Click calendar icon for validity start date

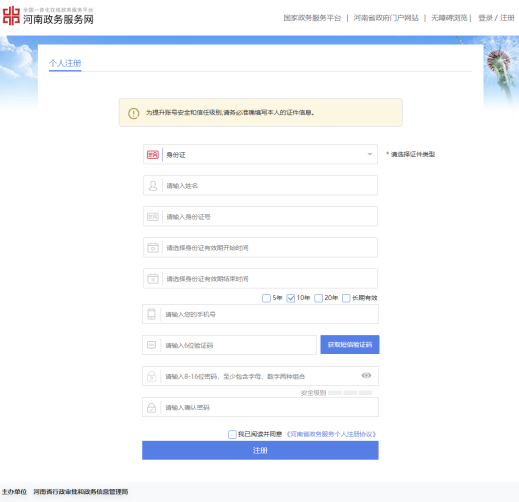(x=153, y=248)
